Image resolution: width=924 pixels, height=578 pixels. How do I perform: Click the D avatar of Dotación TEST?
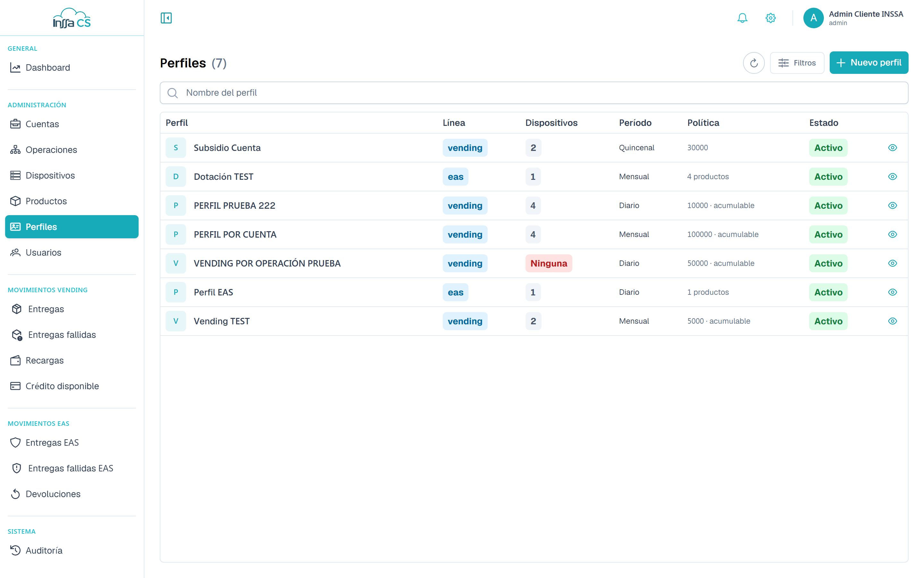pos(175,177)
